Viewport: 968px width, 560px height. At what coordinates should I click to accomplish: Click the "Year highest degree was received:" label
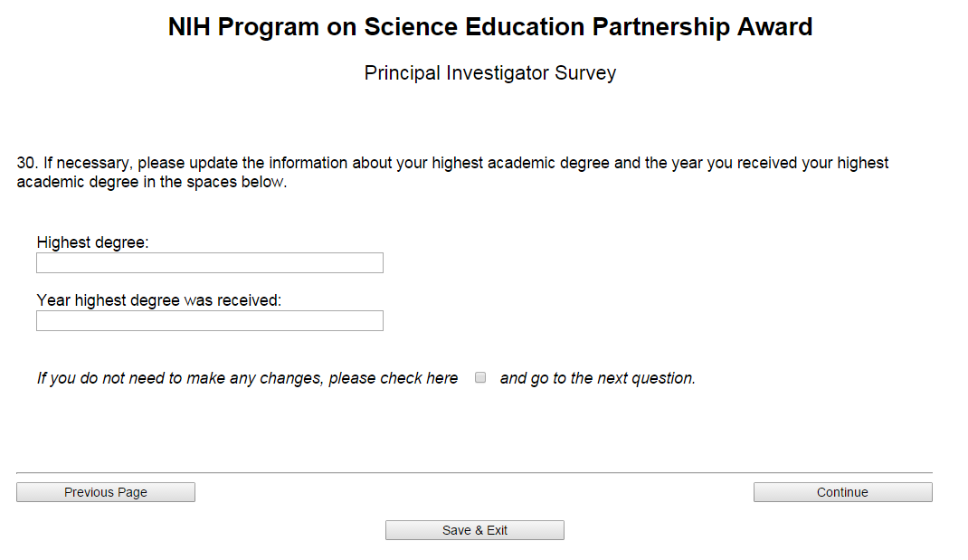coord(159,300)
